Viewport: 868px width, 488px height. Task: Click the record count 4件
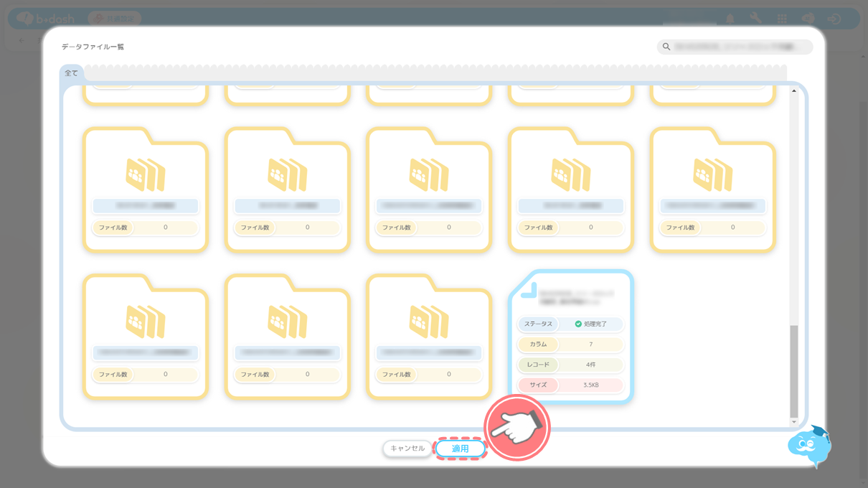tap(591, 365)
